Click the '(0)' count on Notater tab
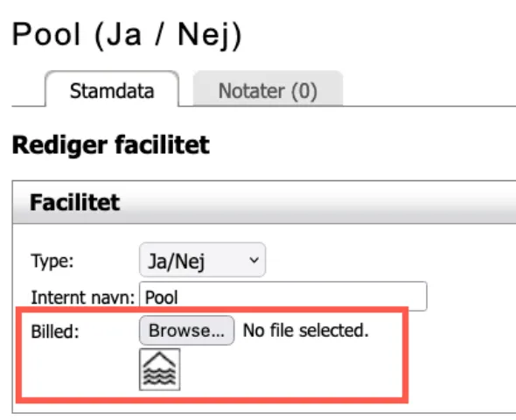 [304, 90]
